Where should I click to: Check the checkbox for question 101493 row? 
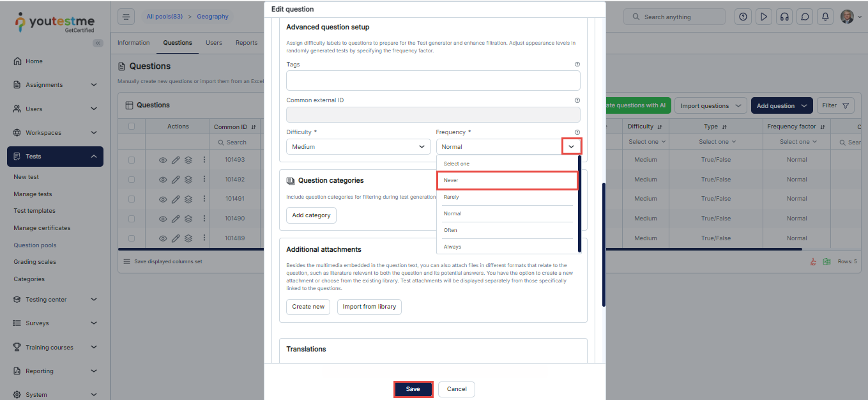(132, 160)
